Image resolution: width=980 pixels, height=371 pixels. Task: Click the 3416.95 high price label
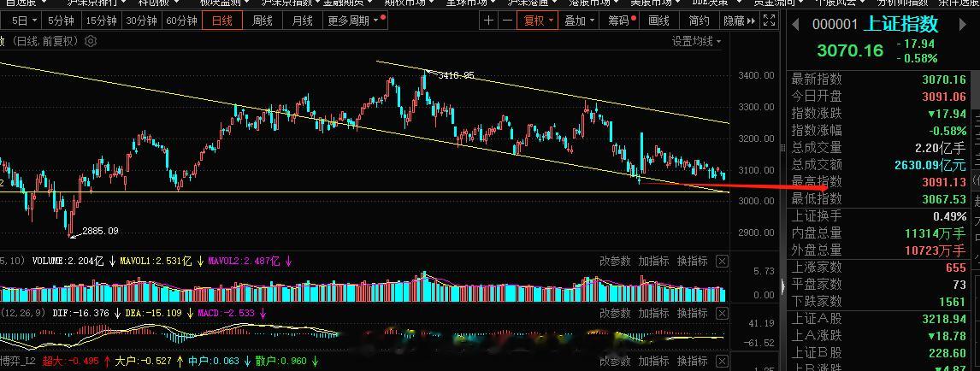pyautogui.click(x=457, y=75)
